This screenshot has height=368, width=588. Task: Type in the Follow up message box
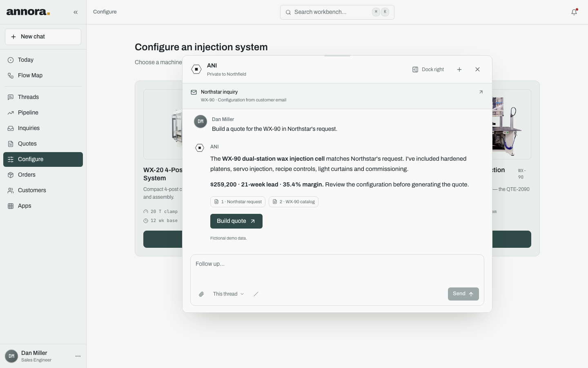pos(337,270)
